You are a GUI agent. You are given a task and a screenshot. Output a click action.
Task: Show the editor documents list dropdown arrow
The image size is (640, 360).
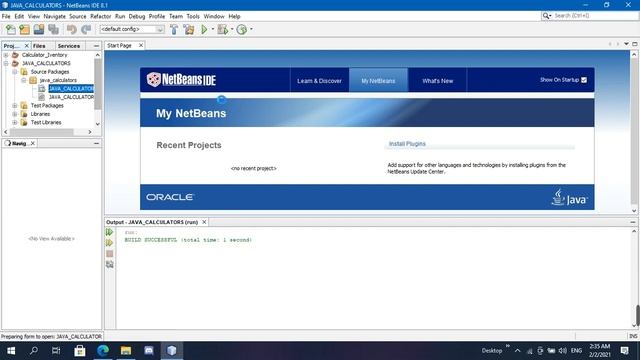pos(626,44)
